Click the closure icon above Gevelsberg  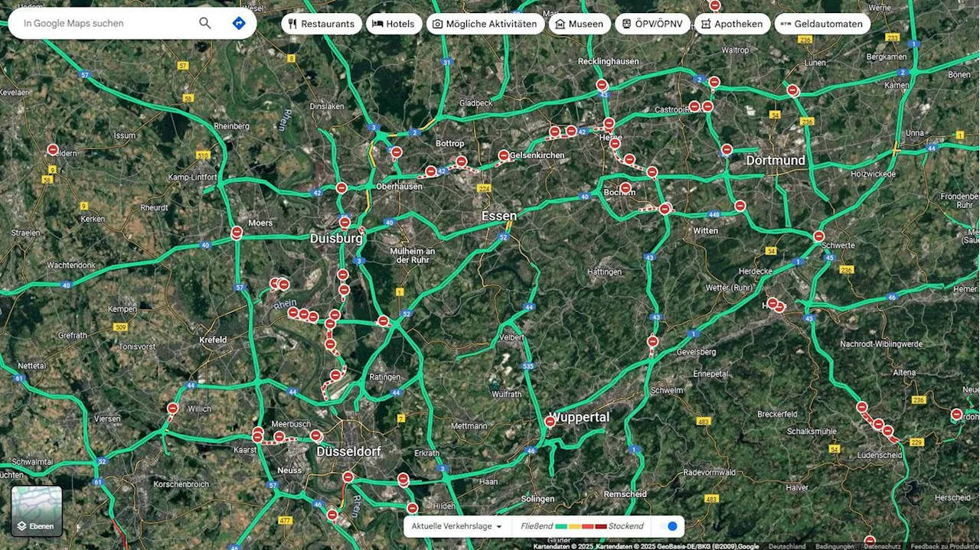[652, 341]
